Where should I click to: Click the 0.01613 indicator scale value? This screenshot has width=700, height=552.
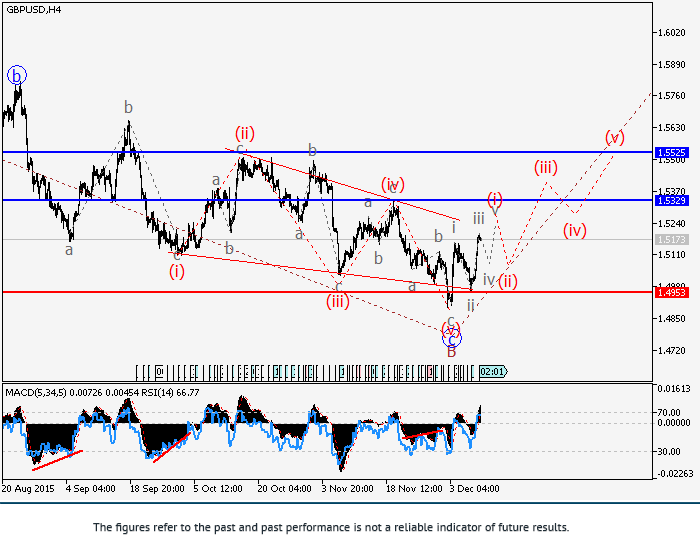click(674, 389)
